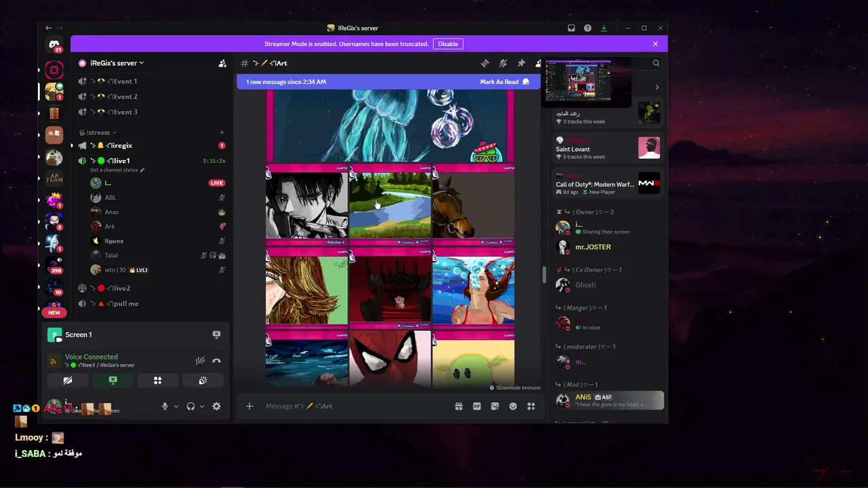Open the jellyfish drawing image
The height and width of the screenshot is (488, 868).
pyautogui.click(x=390, y=126)
